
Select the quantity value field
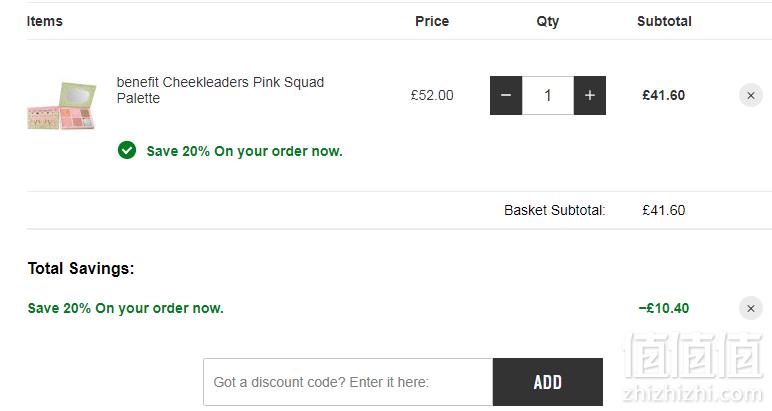[547, 95]
